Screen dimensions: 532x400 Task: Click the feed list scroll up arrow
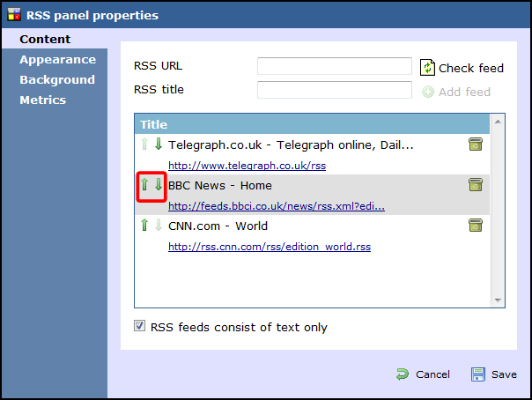click(498, 122)
